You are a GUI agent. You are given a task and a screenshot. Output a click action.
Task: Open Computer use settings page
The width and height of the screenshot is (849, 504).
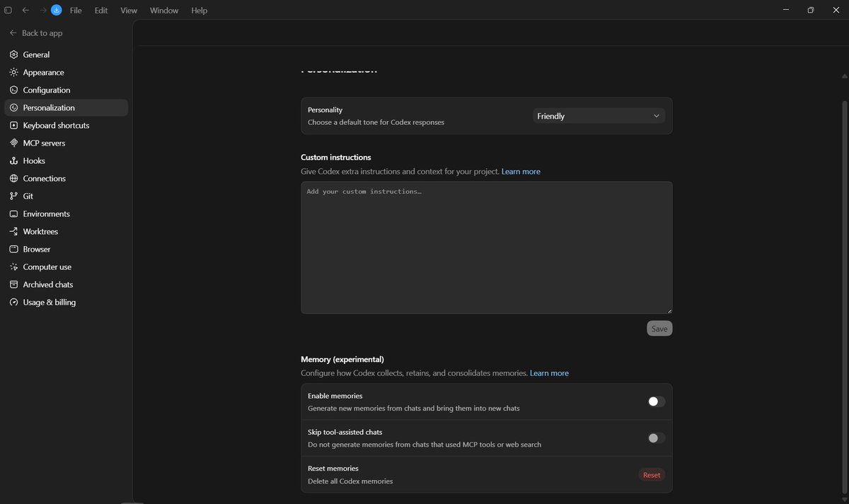tap(66, 266)
